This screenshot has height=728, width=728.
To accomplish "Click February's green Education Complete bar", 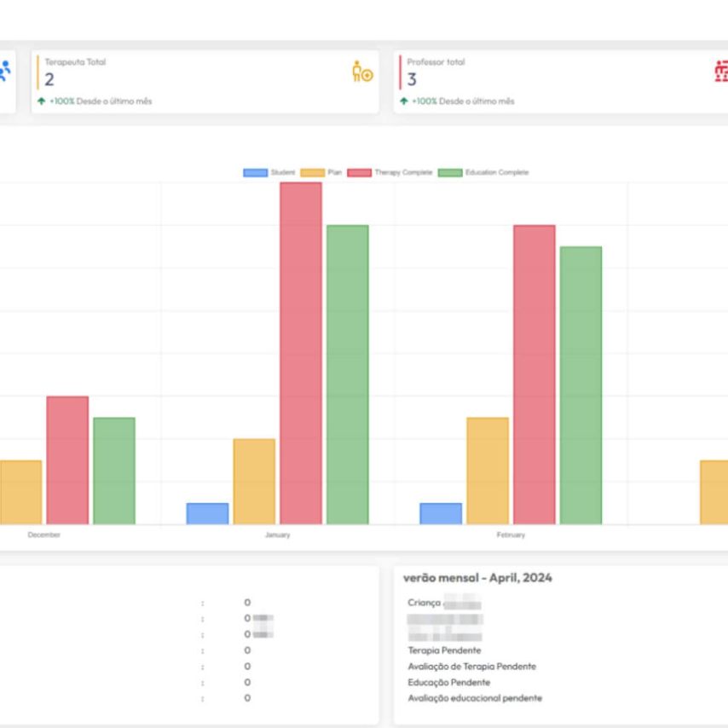I will click(x=581, y=384).
